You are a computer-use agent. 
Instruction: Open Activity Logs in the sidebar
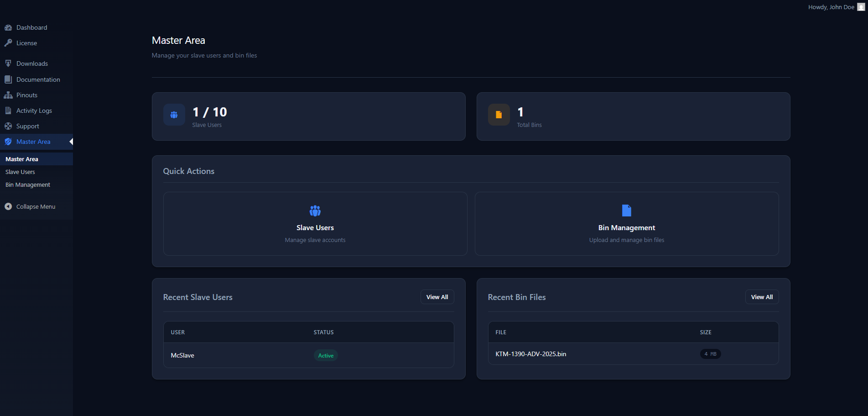click(36, 111)
